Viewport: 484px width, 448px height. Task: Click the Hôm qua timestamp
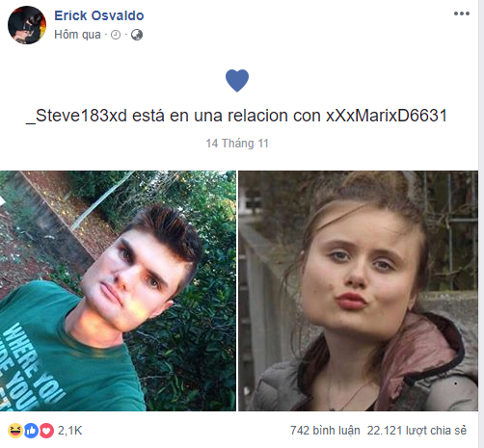[x=77, y=35]
